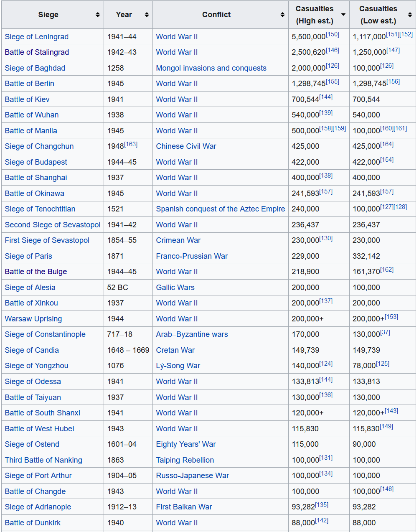Toggle Casualties High est. sort arrow

343,15
